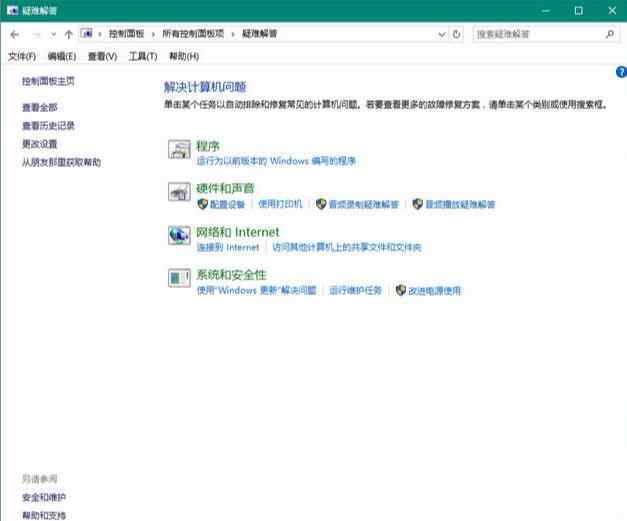This screenshot has width=627, height=521.
Task: Open the address bar history dropdown
Action: [442, 35]
